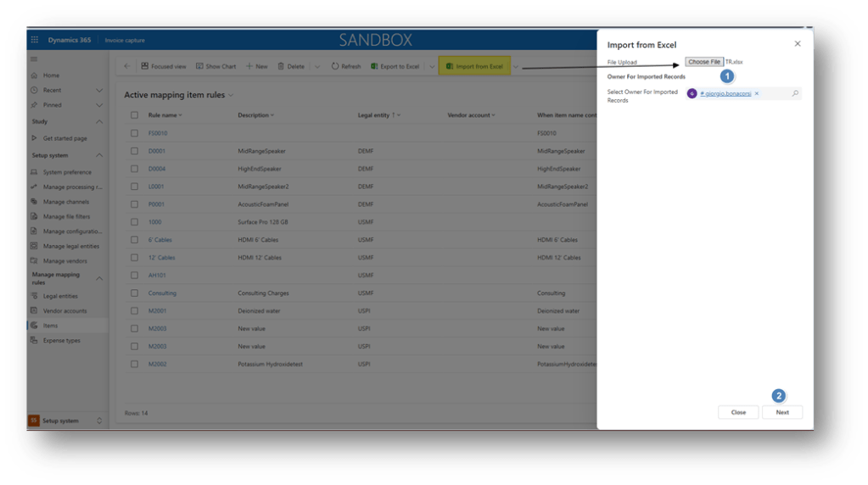Go back with the arrow icon

127,66
